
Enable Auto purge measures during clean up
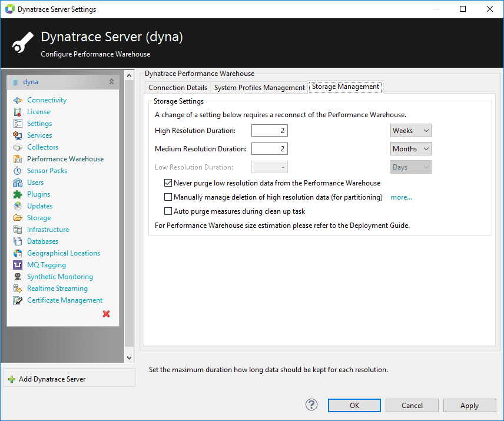(x=168, y=211)
